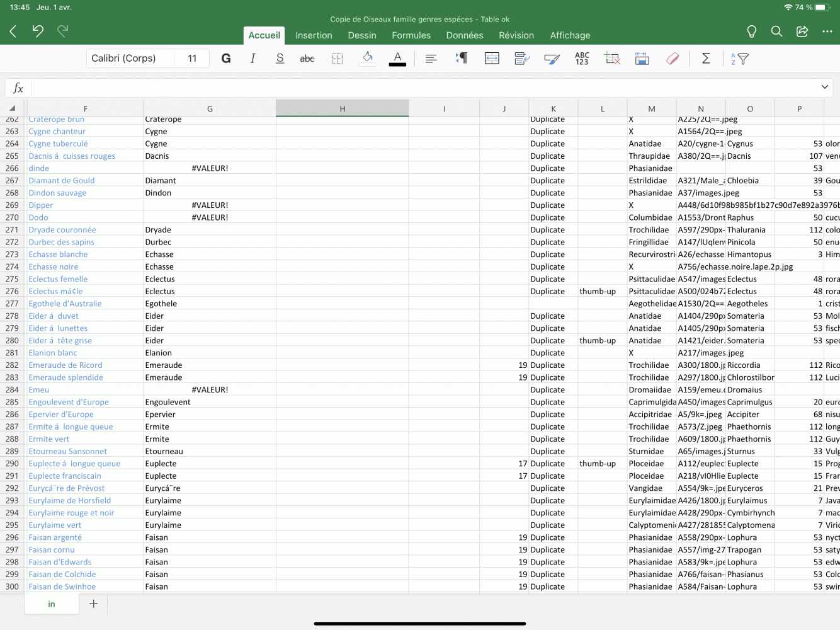Select the AutoSum sigma icon
This screenshot has height=630, width=840.
pyautogui.click(x=706, y=59)
